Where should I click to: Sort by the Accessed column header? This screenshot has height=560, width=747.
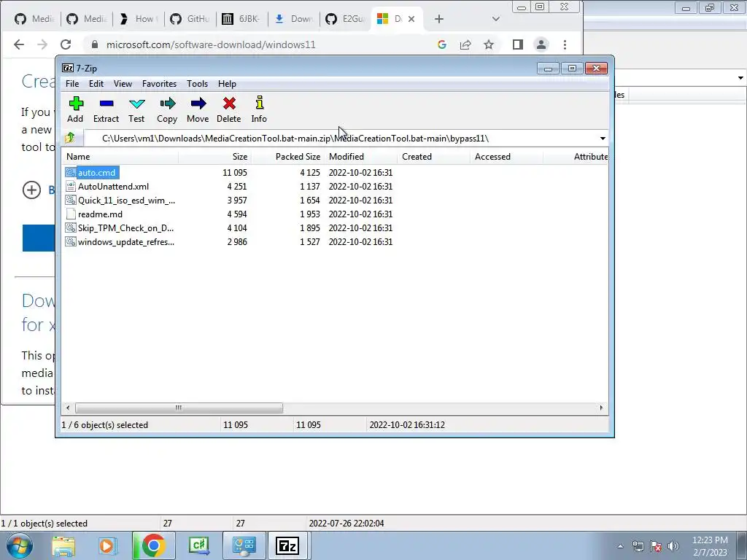click(506, 156)
